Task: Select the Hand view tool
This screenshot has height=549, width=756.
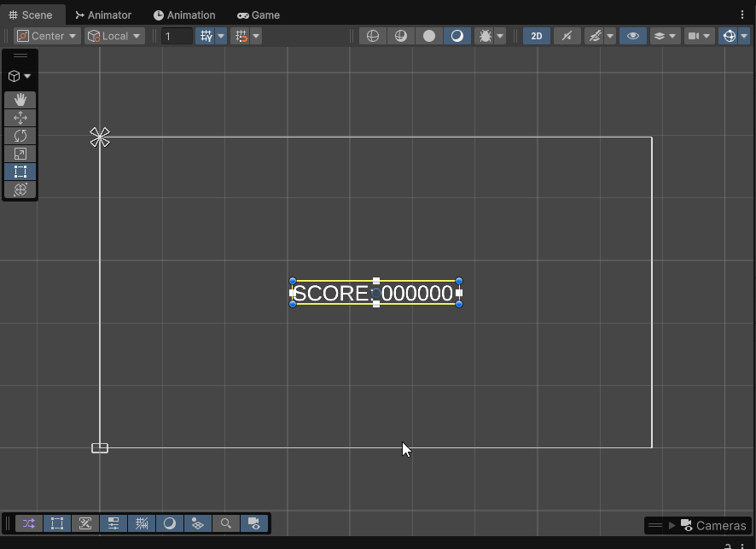Action: coord(20,100)
